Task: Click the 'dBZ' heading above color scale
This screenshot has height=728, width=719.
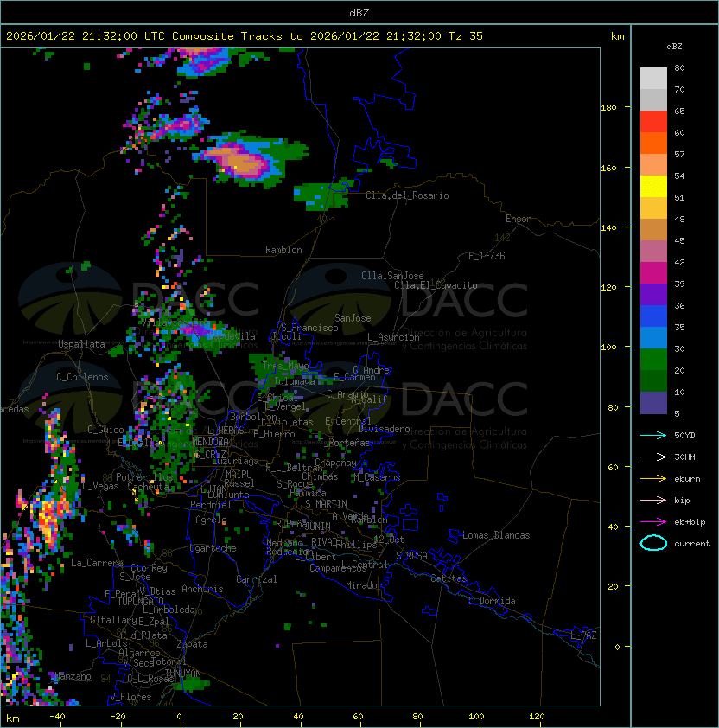Action: [x=674, y=47]
